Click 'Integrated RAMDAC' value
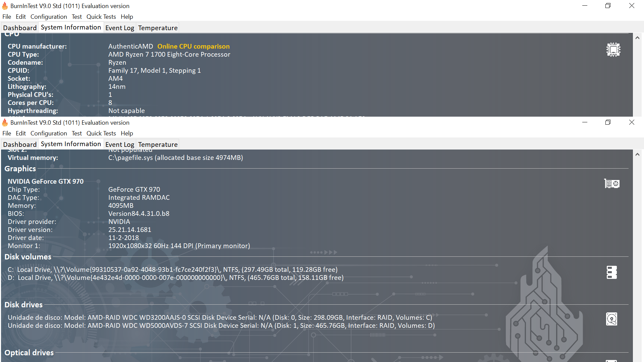Viewport: 644px width, 362px height. point(139,197)
